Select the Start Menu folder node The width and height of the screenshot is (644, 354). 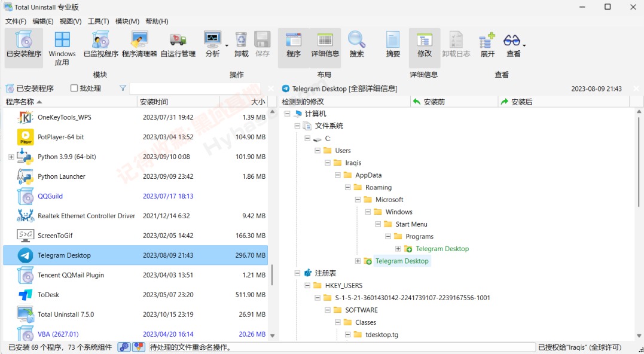pos(411,224)
